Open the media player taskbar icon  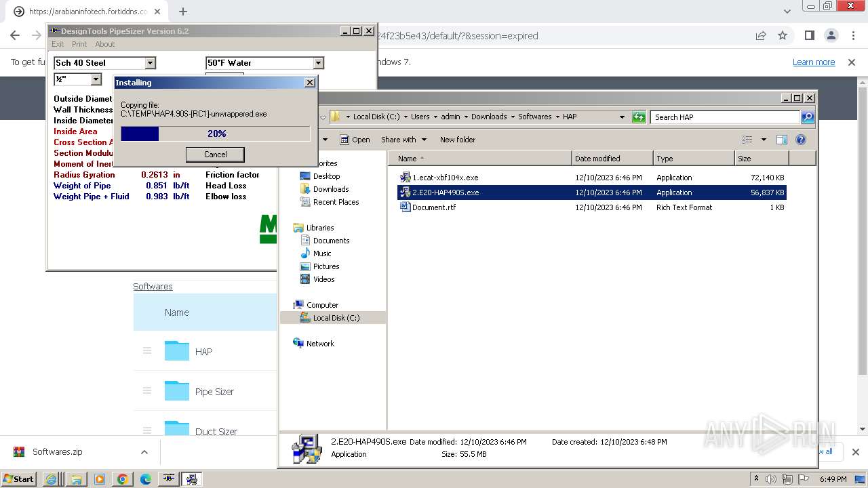point(99,479)
